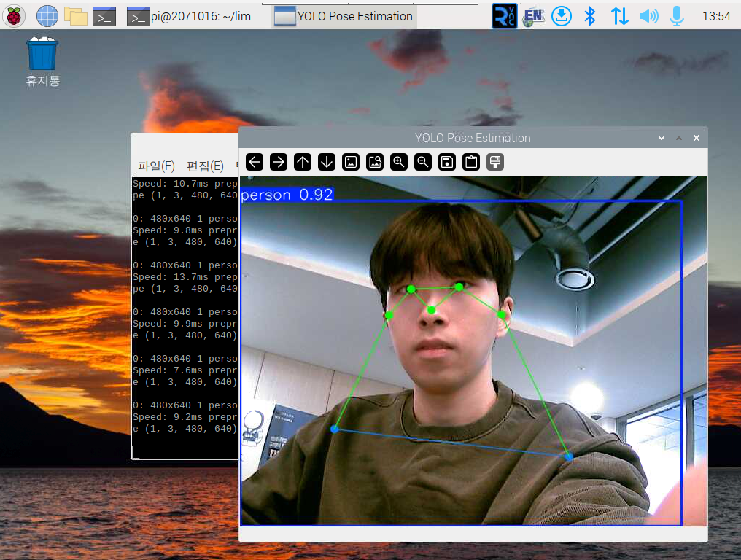Viewport: 741px width, 560px height.
Task: Click the original image size icon
Action: (x=351, y=162)
